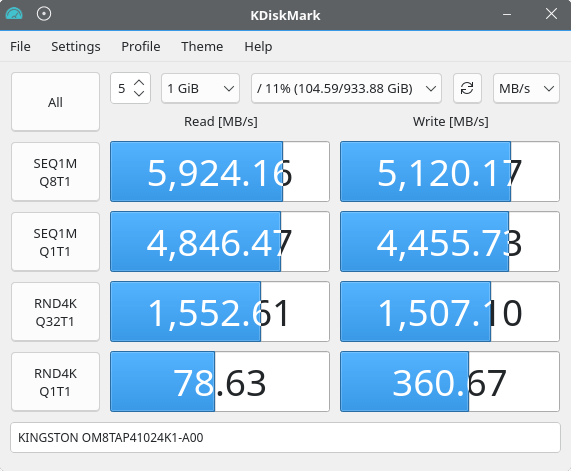This screenshot has height=471, width=571.
Task: Run all benchmarks with the All button
Action: 55,102
